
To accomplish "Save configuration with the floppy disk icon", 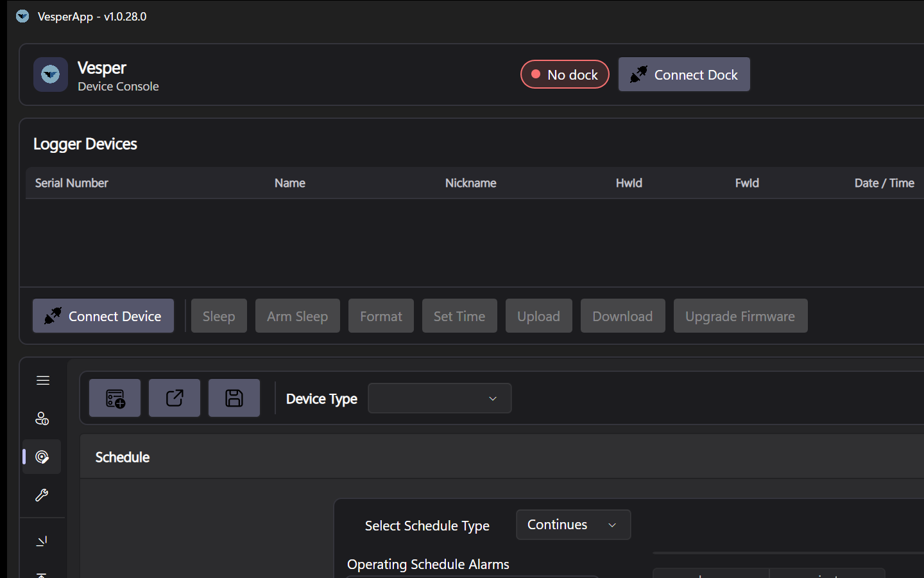I will tap(234, 398).
